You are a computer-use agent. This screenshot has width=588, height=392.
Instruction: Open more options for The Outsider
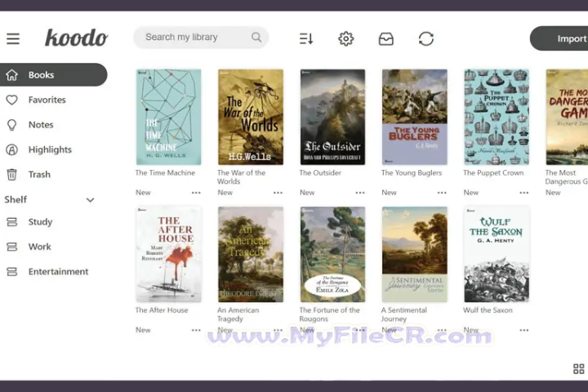(x=360, y=193)
